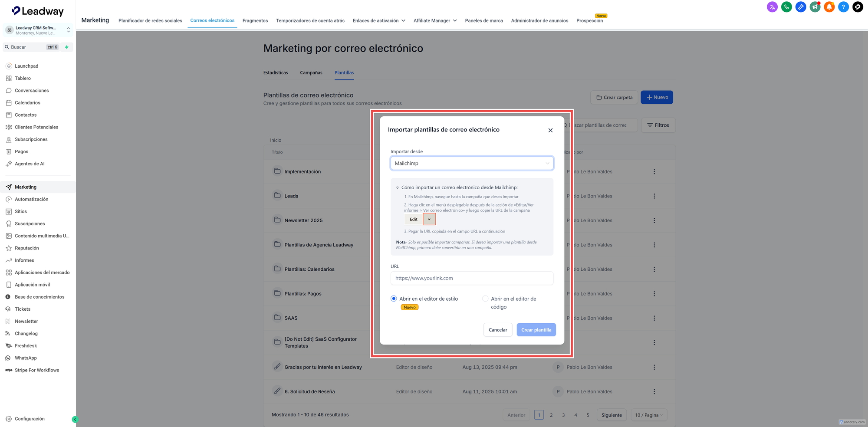Viewport: 868px width, 427px height.
Task: Click the Agentes de AI sparkle icon
Action: click(x=9, y=164)
